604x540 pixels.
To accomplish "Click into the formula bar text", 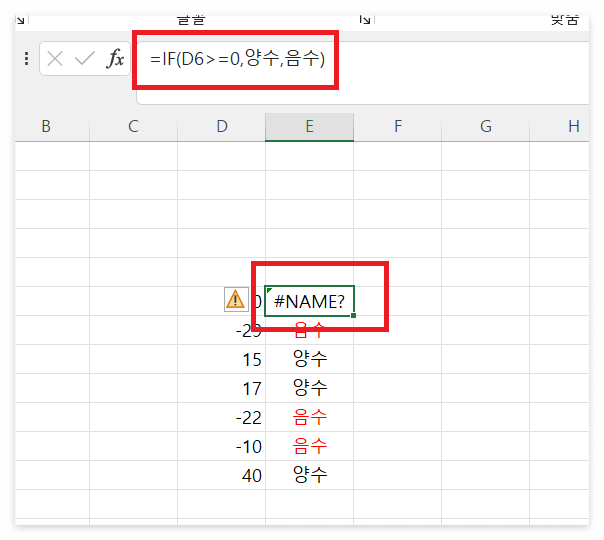I will (x=237, y=59).
